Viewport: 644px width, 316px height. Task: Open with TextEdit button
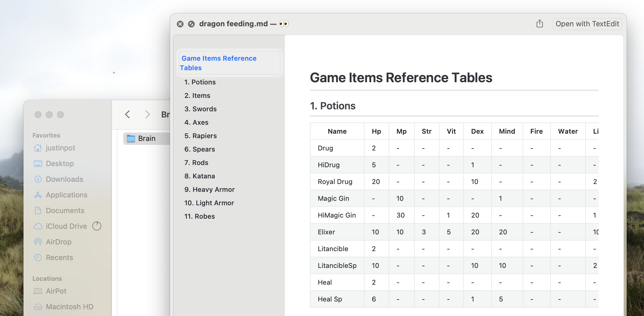(x=587, y=24)
